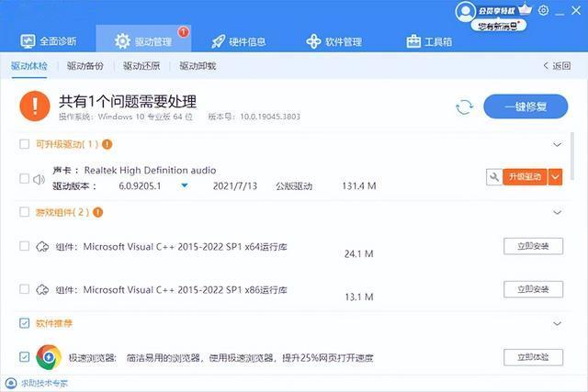
Task: Click the 公版驱动 label
Action: pyautogui.click(x=294, y=186)
